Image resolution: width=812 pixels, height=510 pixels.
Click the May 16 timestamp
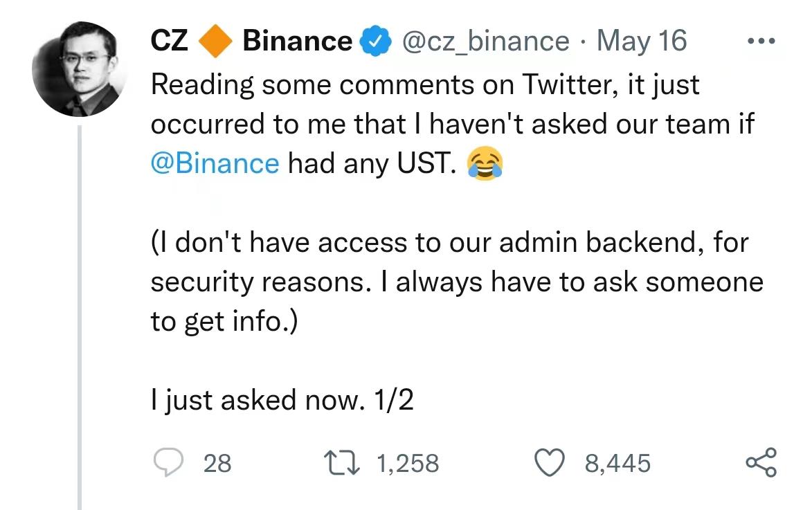pyautogui.click(x=642, y=40)
